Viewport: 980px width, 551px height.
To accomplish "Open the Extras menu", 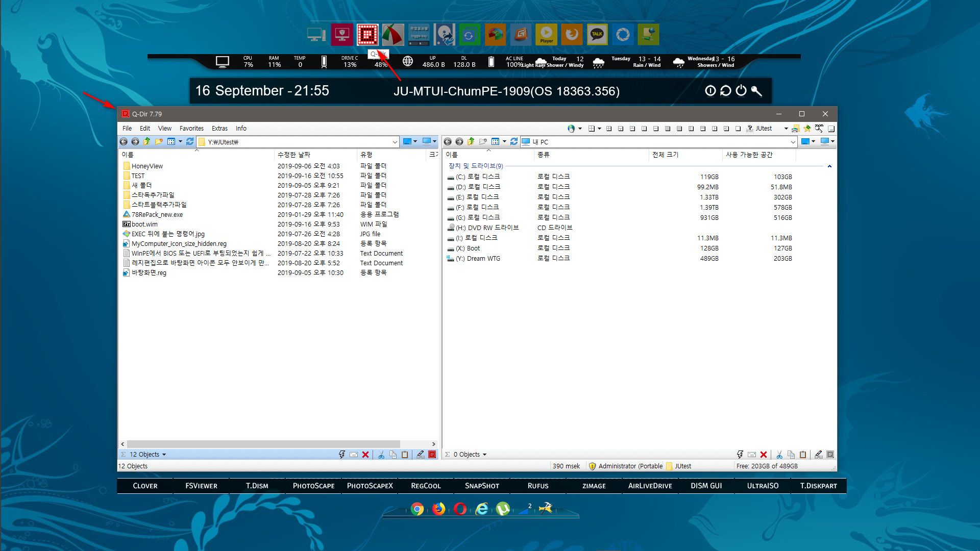I will [220, 129].
